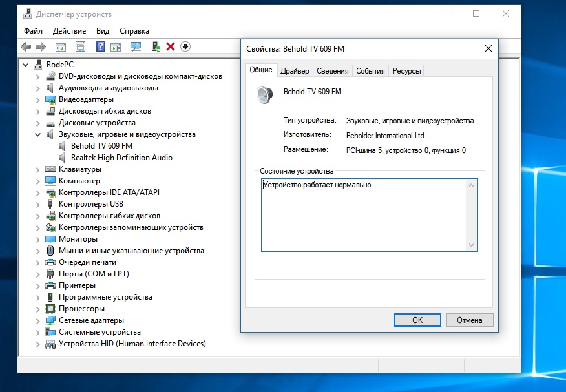
Task: Expand the Программные устройства category
Action: (x=38, y=297)
